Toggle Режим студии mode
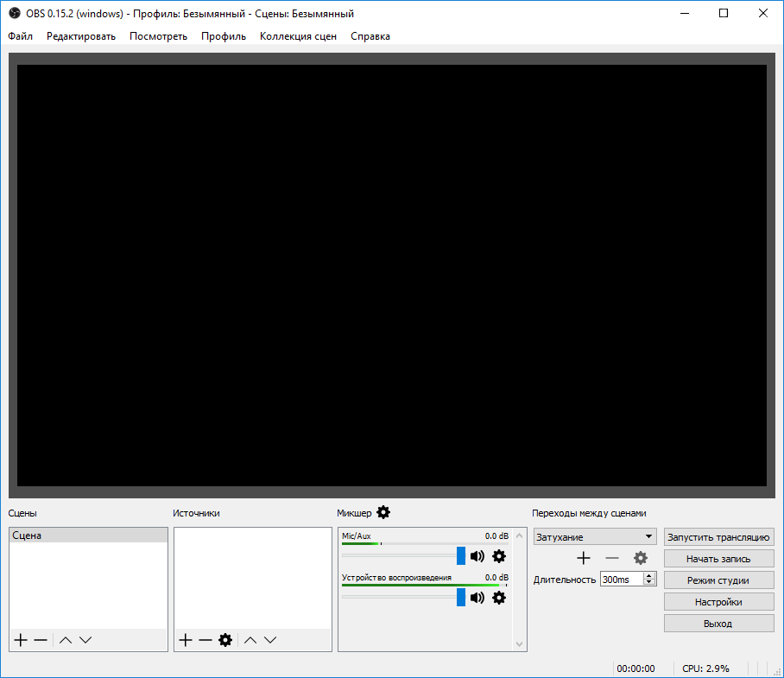This screenshot has width=784, height=678. click(718, 580)
